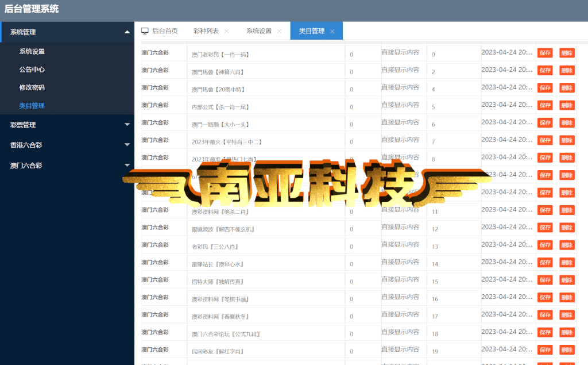Image resolution: width=588 pixels, height=365 pixels.
Task: Click the sort field showing 19
Action: (454, 351)
